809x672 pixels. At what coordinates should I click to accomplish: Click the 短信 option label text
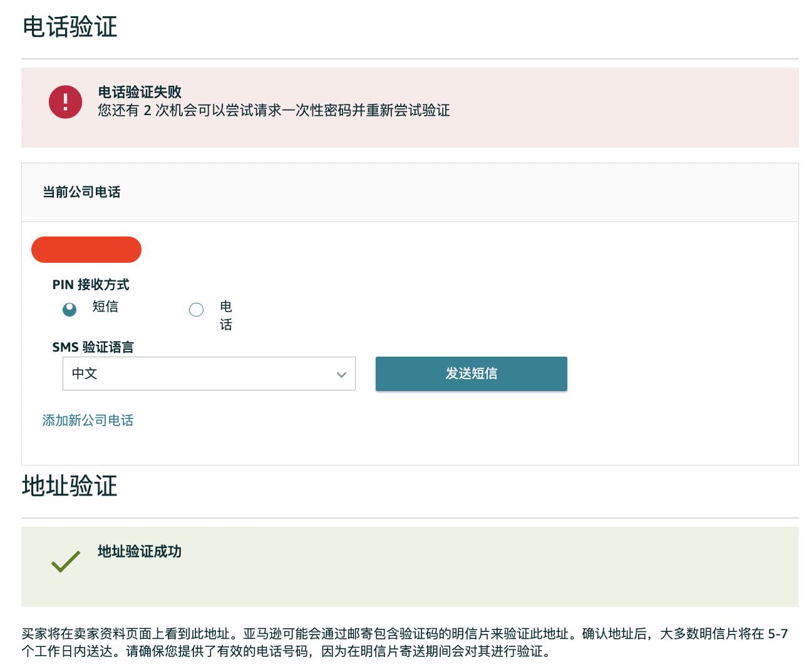pyautogui.click(x=105, y=307)
